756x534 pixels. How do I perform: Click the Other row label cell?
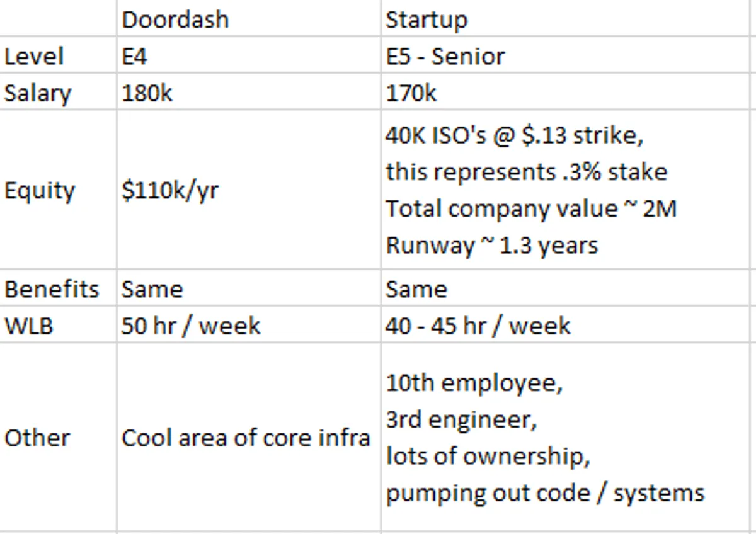[37, 438]
